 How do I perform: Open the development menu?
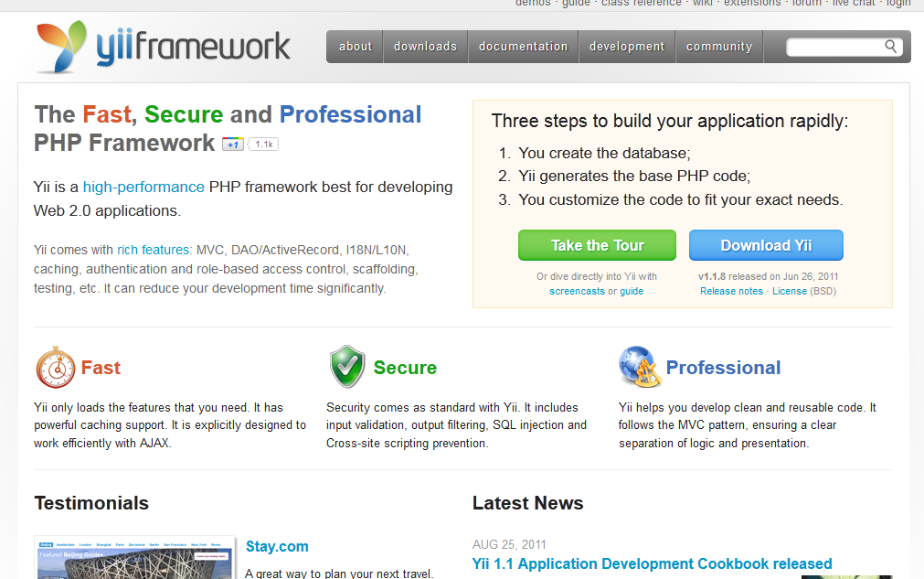click(627, 47)
